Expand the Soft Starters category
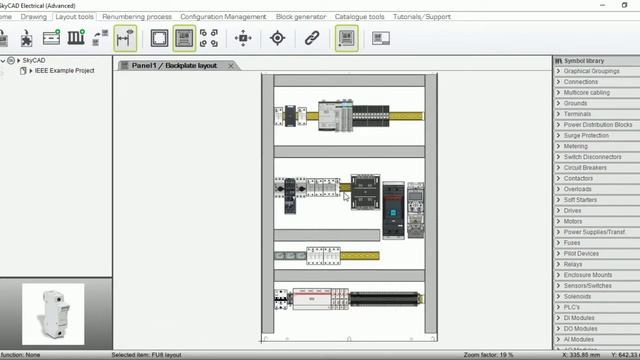The image size is (640, 360). (558, 200)
